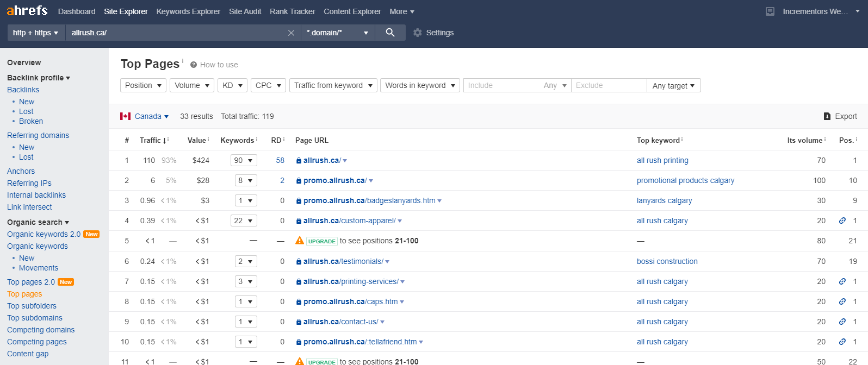The image size is (868, 365).
Task: Expand the 22 keywords dropdown in row 4
Action: tap(244, 221)
